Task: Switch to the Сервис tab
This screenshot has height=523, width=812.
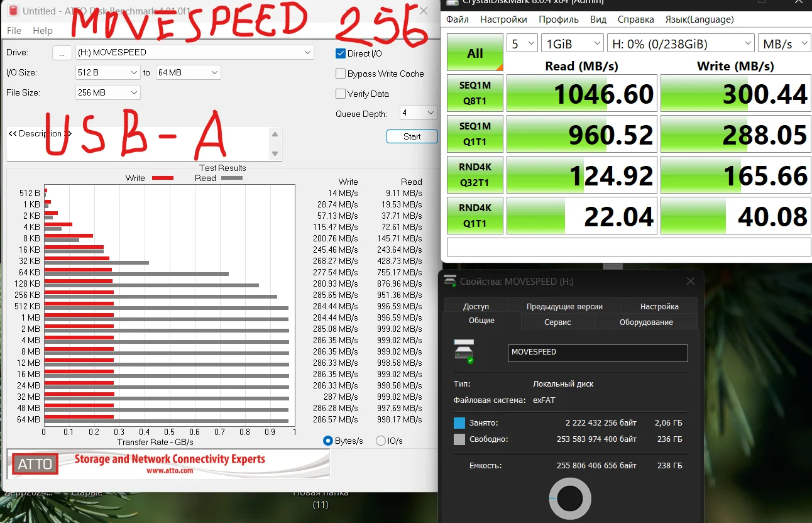Action: click(x=557, y=322)
